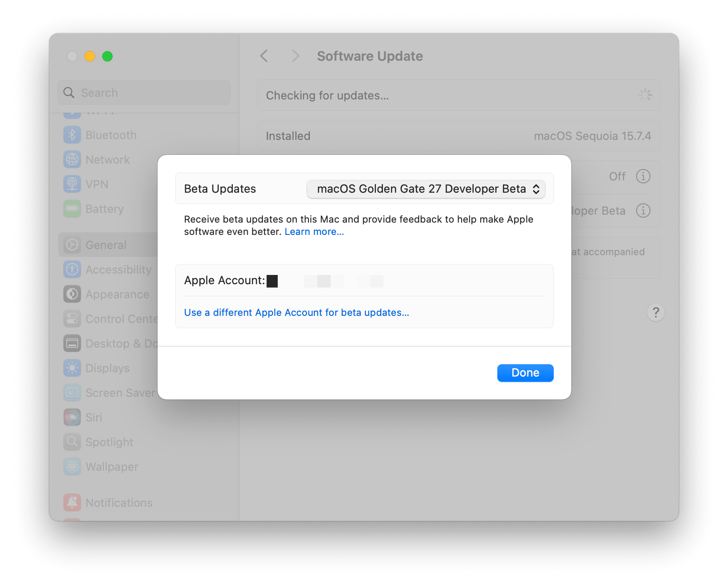Click the VPN label in the sidebar
Image resolution: width=728 pixels, height=586 pixels.
tap(97, 184)
